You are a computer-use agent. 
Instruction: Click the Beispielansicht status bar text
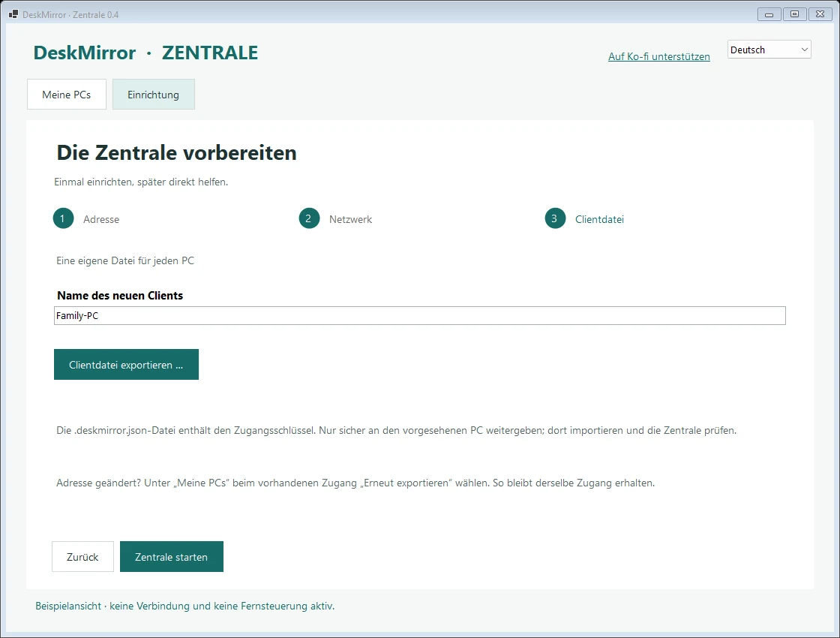pos(184,606)
